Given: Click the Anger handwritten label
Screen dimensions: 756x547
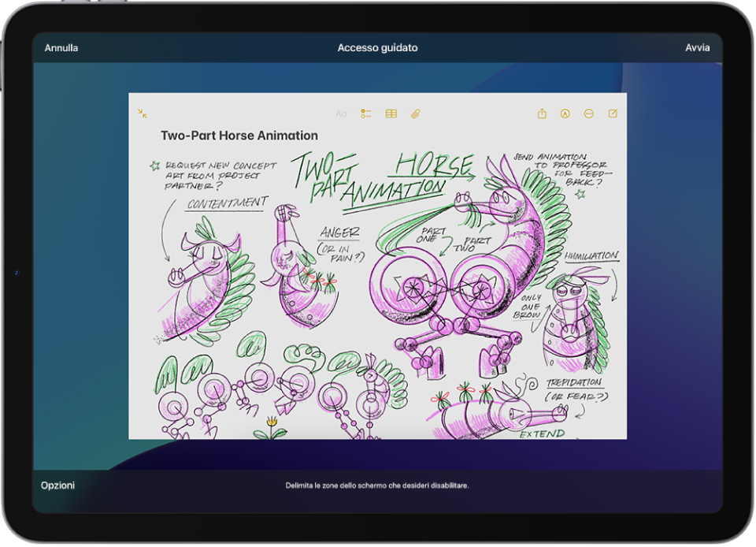Looking at the screenshot, I should (x=340, y=233).
